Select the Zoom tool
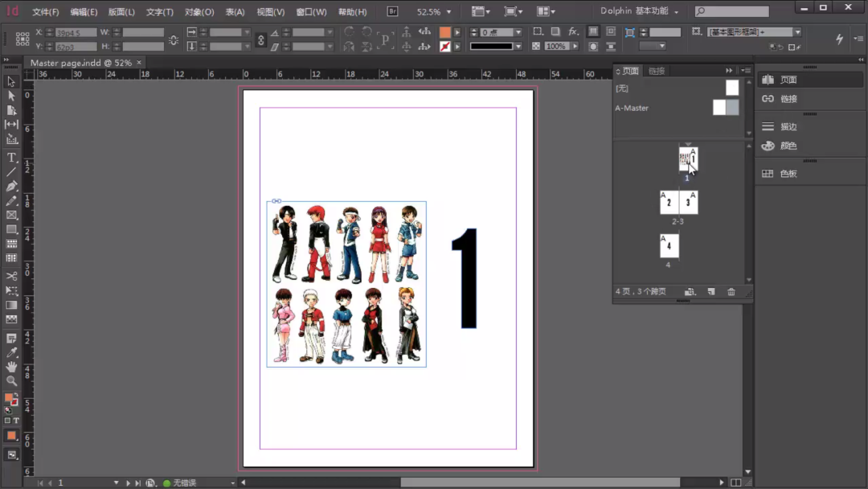The image size is (868, 489). point(11,381)
